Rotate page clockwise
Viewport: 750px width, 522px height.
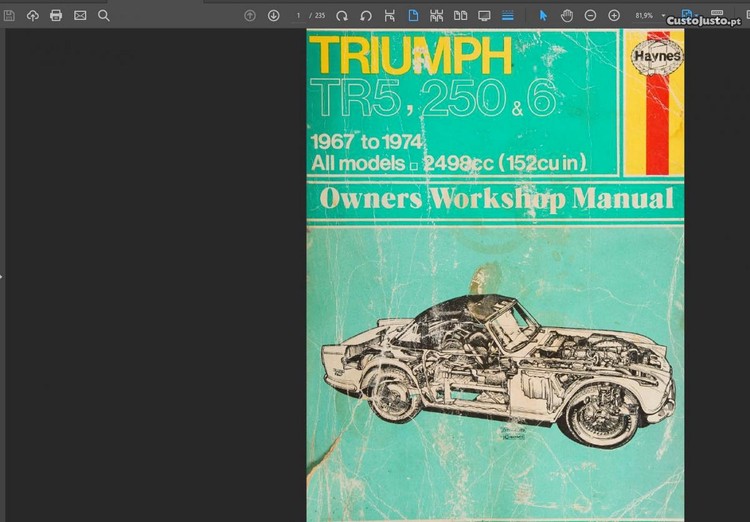(x=342, y=16)
